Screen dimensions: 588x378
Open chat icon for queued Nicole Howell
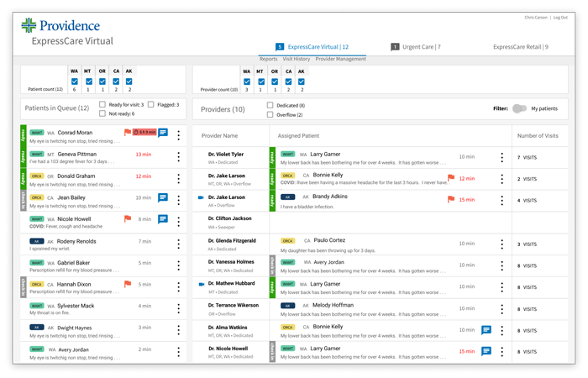[163, 219]
